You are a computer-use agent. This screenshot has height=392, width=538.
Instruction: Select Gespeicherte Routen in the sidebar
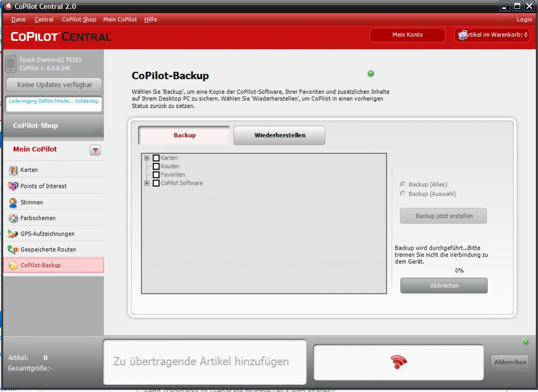(54, 249)
